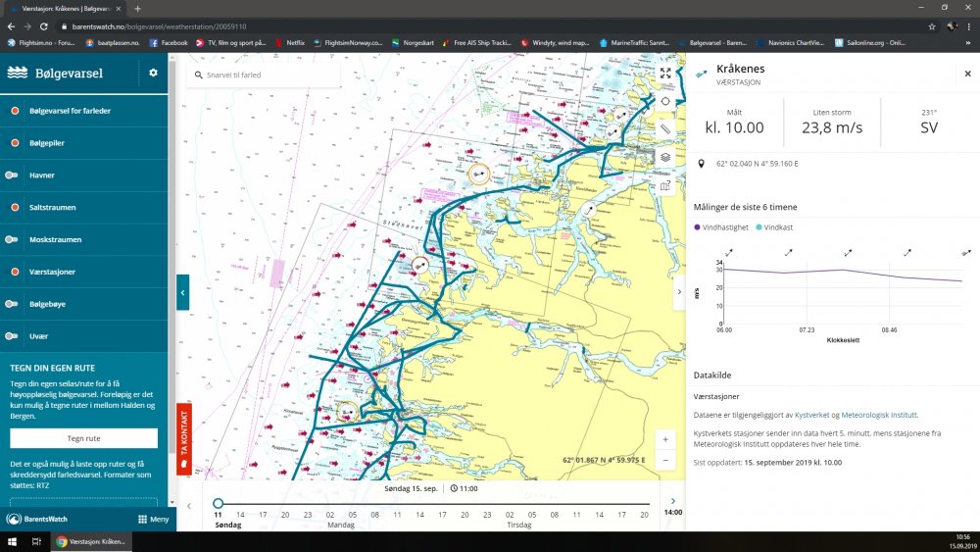Open Flightsim.no bookmark
Image resolution: width=980 pixels, height=552 pixels.
(40, 42)
